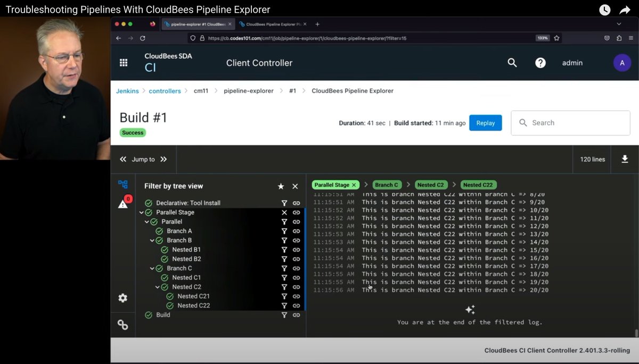Close the Filter by tree view panel
This screenshot has width=639, height=364.
point(295,186)
